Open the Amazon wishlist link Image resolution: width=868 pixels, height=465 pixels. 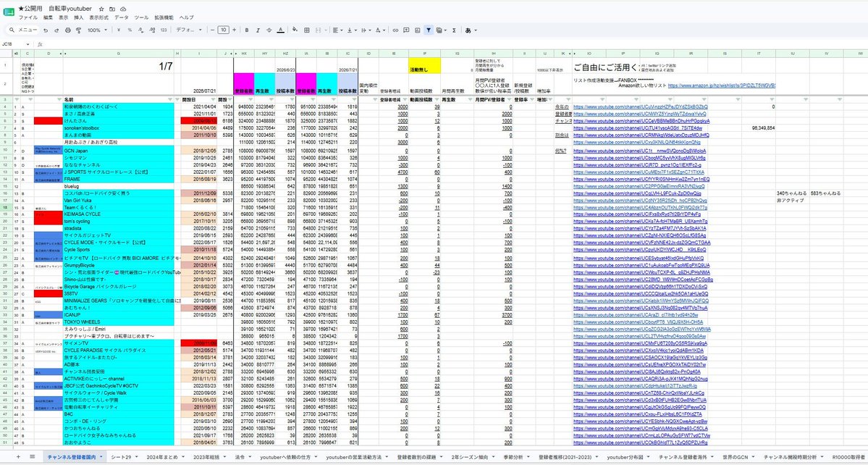point(722,85)
